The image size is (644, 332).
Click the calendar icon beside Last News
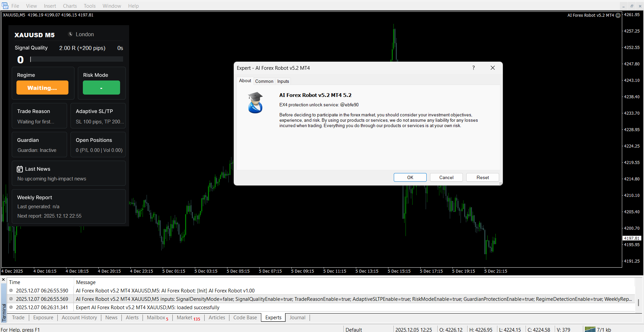click(x=20, y=169)
